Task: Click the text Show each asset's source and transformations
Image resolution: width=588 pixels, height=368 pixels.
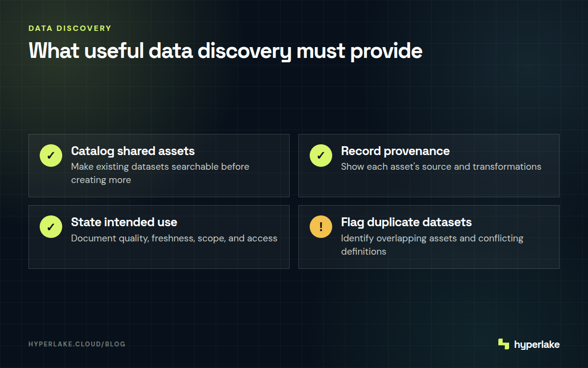Action: click(x=441, y=167)
